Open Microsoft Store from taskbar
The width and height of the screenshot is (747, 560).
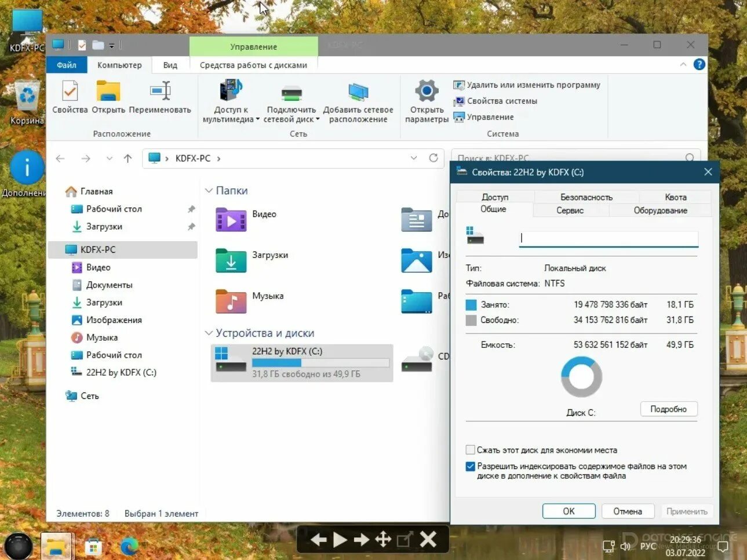click(x=93, y=546)
